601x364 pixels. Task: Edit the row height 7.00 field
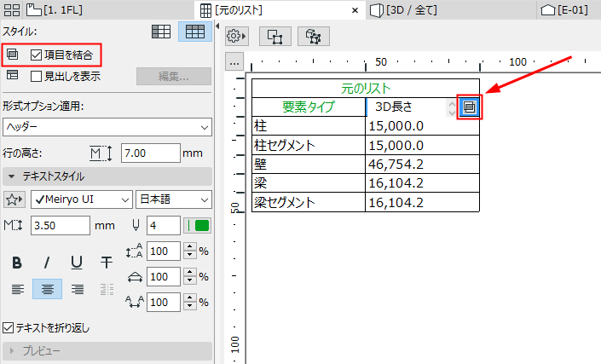(x=151, y=153)
